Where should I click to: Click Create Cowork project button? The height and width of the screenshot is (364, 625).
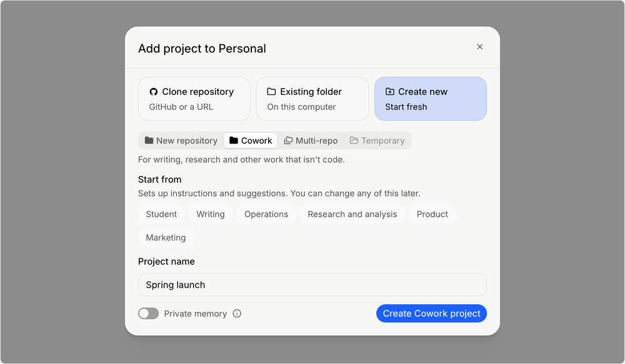(x=431, y=313)
